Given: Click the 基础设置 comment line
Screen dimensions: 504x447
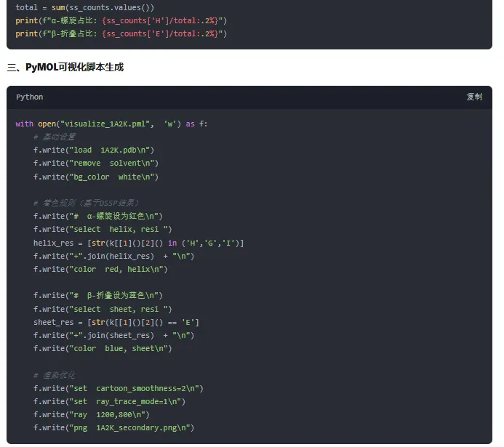Looking at the screenshot, I should coord(55,137).
